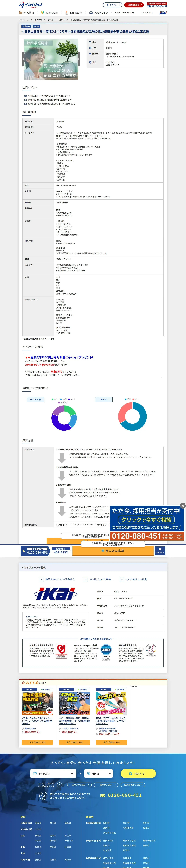Open the ログイン button
Viewport: 186px width, 868px height.
pos(112,5)
